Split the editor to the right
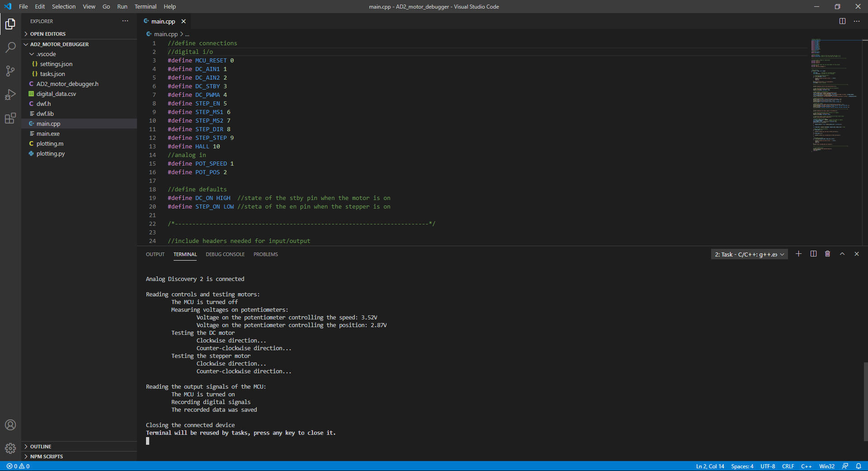 coord(842,21)
